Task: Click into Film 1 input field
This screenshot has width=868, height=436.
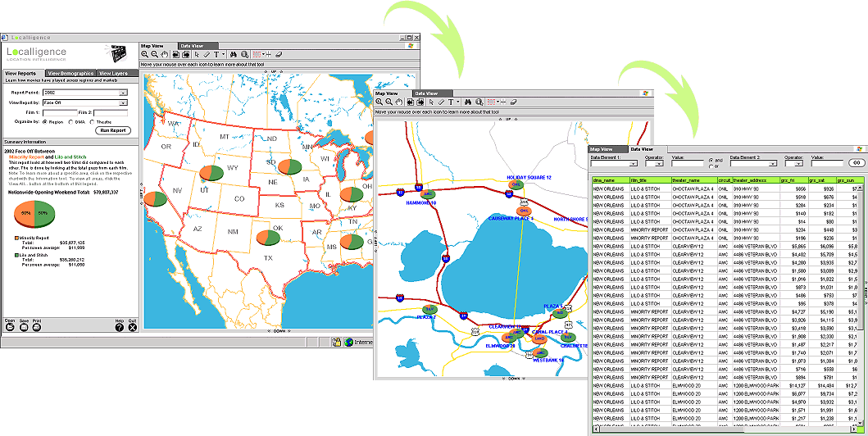Action: coord(60,113)
